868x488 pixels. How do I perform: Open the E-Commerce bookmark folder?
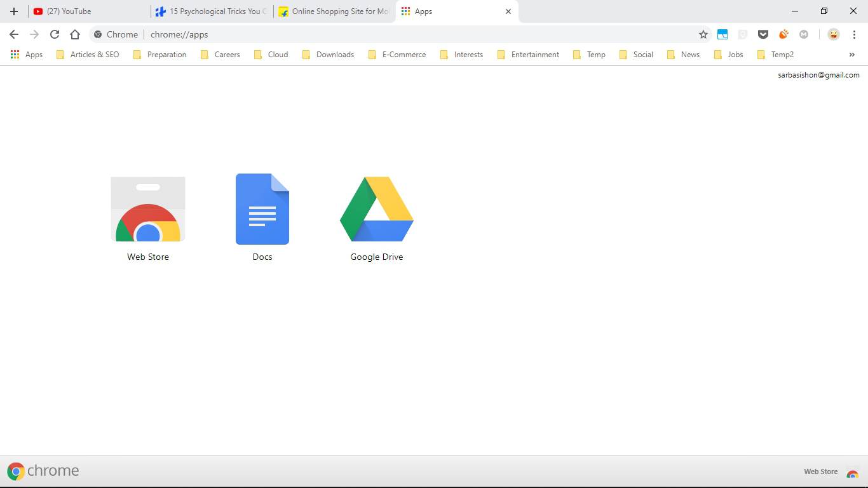[397, 55]
